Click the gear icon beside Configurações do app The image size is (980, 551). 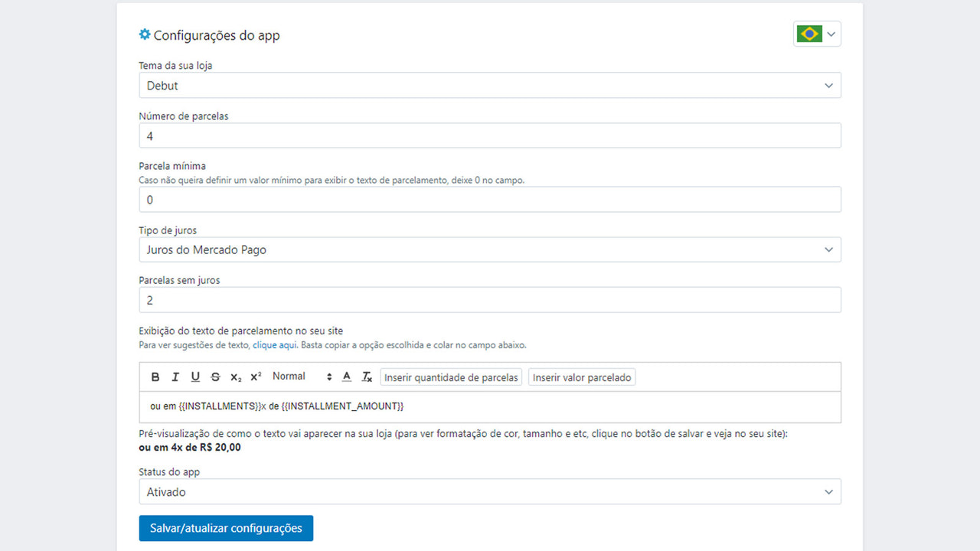coord(144,34)
